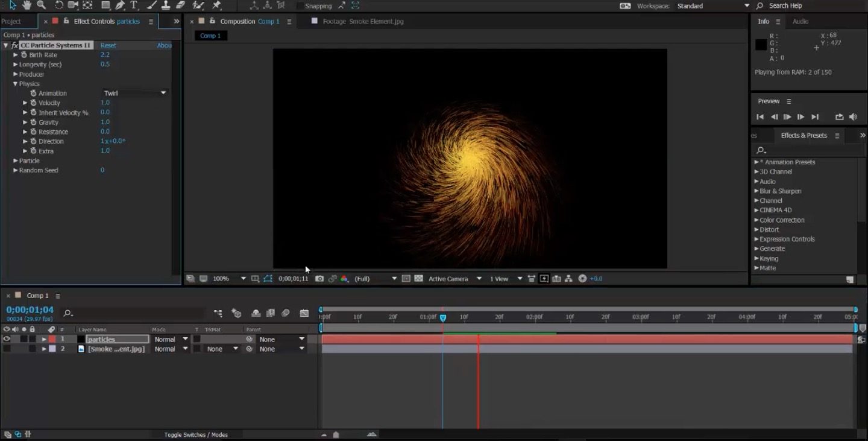The image size is (868, 441).
Task: Open the (Full) resolution dropdown
Action: 376,279
